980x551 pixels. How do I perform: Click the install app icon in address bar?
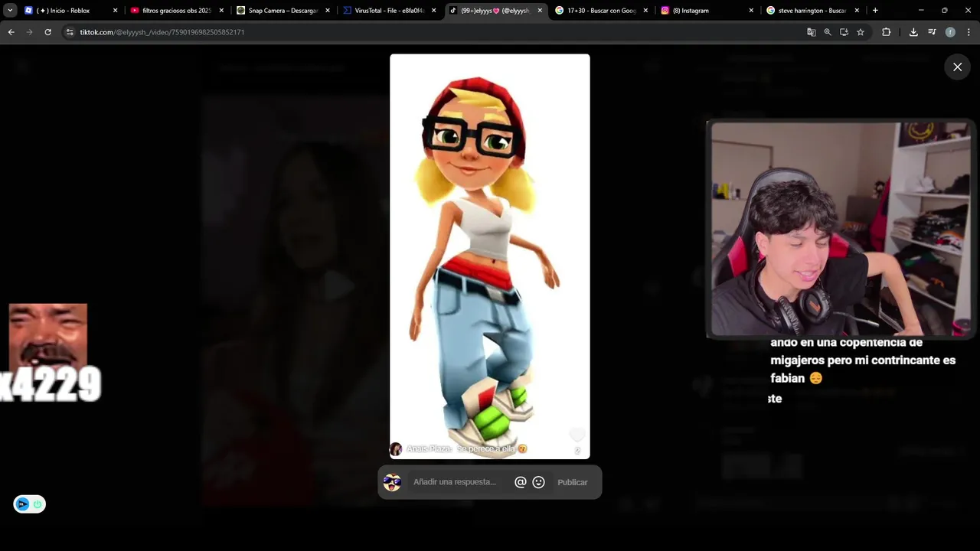[x=844, y=32]
